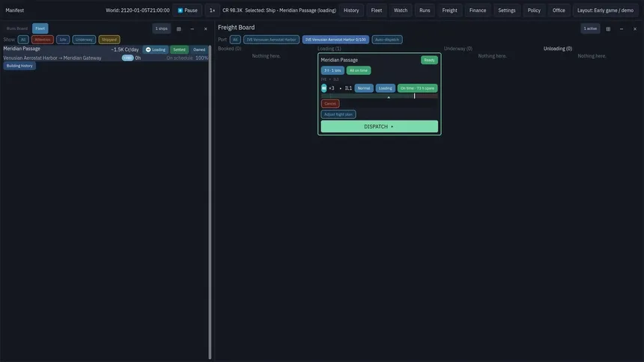Click the light blue pill beside 0h
644x362 pixels.
coord(128,58)
